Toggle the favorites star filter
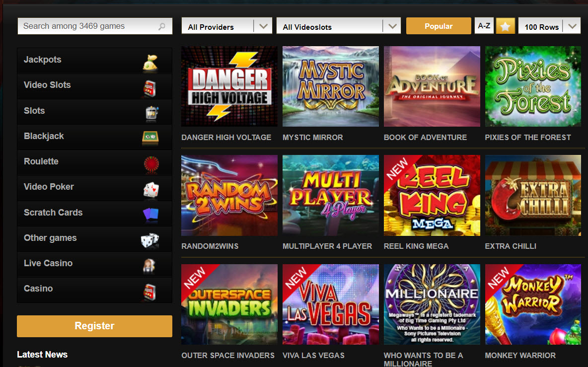 click(x=505, y=26)
